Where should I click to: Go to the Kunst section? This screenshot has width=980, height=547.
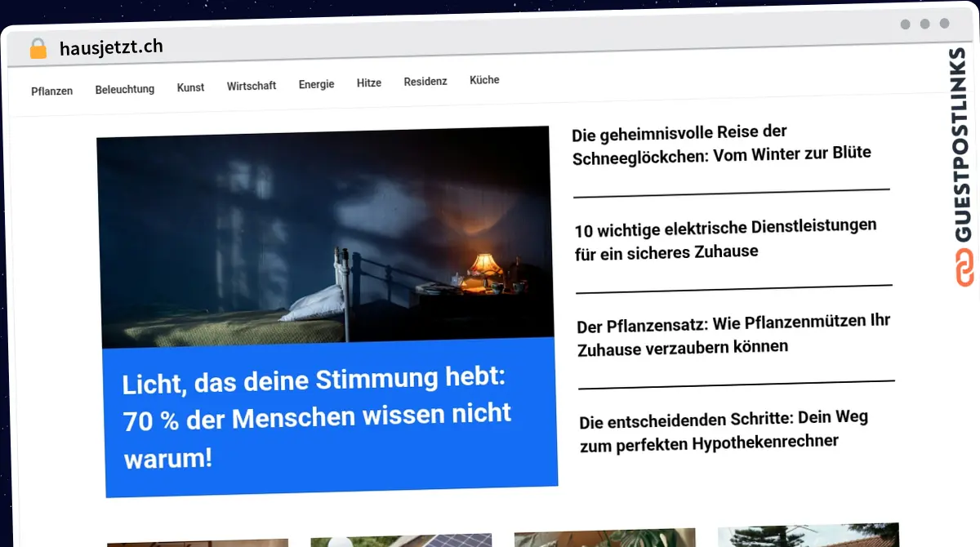[x=190, y=87]
